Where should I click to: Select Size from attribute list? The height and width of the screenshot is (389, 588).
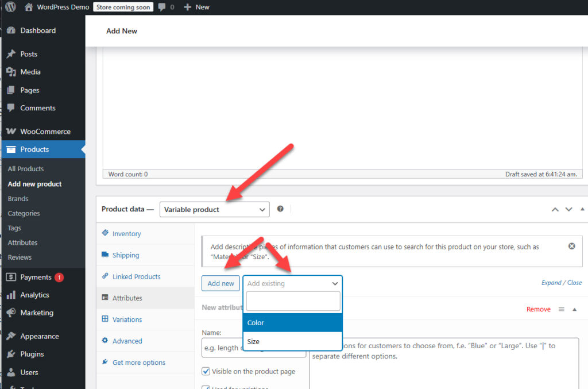tap(292, 341)
